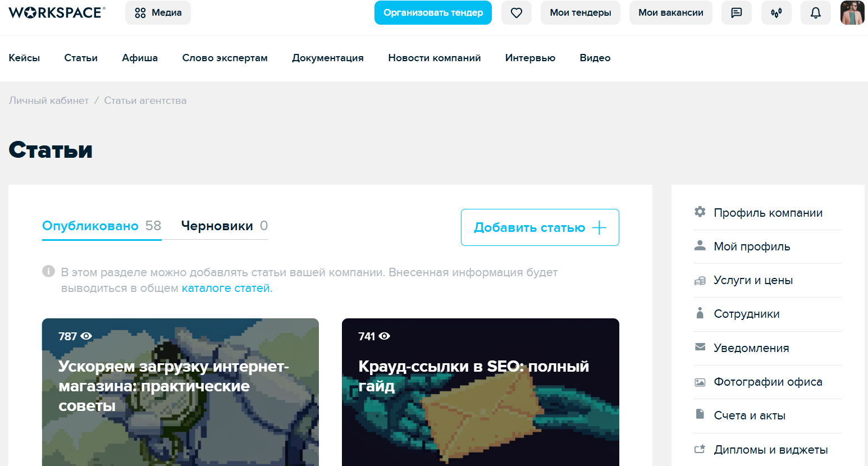The width and height of the screenshot is (868, 466).
Task: Open the Кейсы menu item
Action: pos(24,58)
